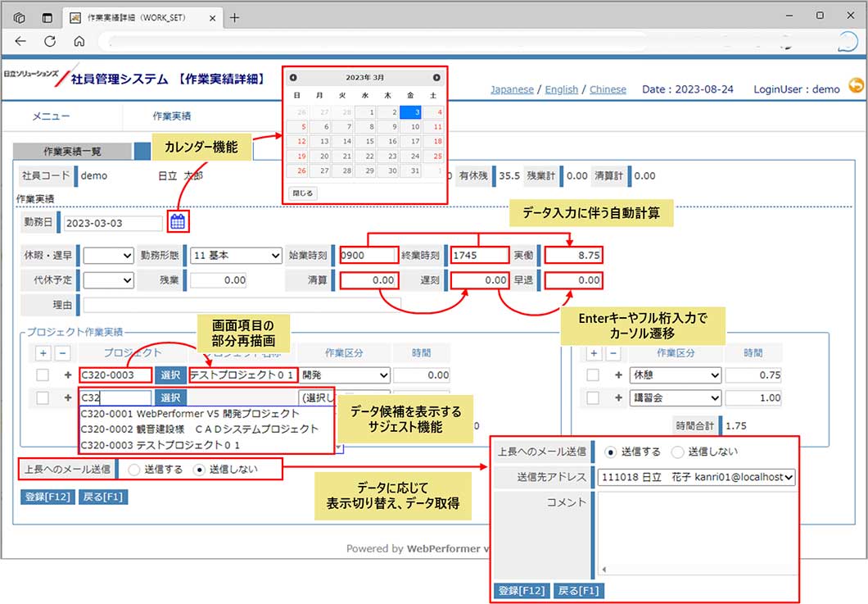Open a new browser tab
Screen dimensions: 868x604
tap(234, 16)
